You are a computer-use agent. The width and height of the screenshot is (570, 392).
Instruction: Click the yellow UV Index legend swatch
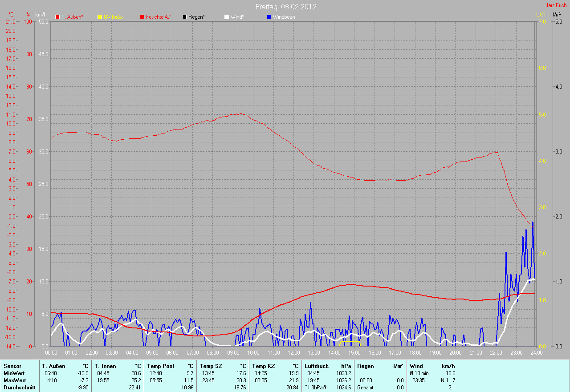(x=100, y=17)
